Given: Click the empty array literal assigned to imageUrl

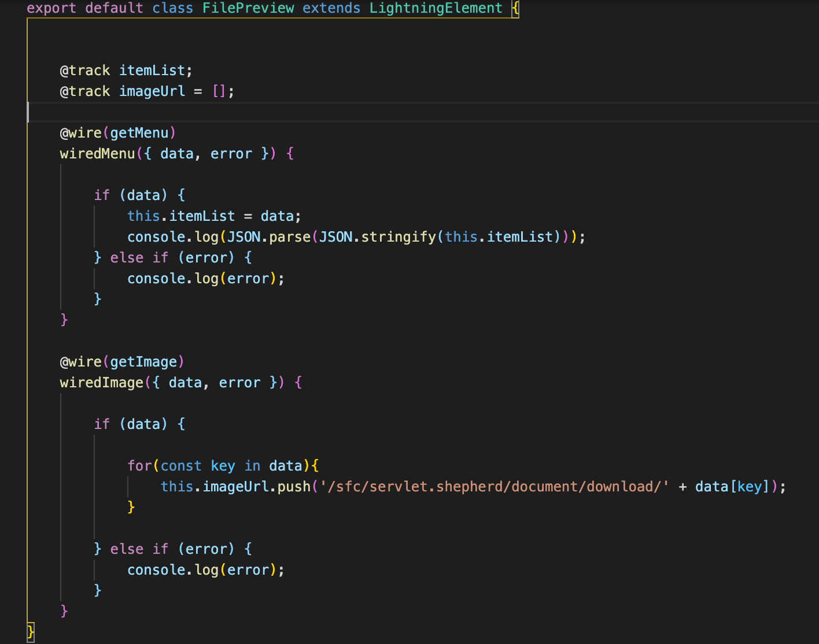Looking at the screenshot, I should [x=219, y=91].
